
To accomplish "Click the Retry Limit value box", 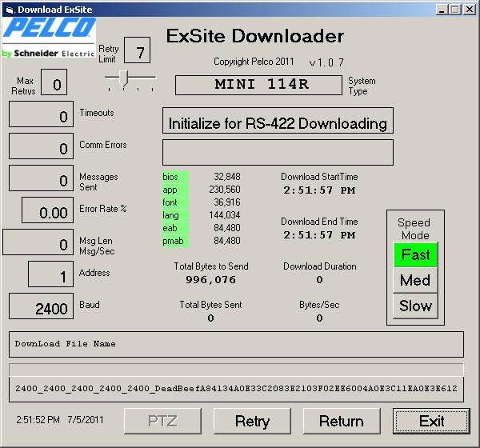I will point(137,50).
